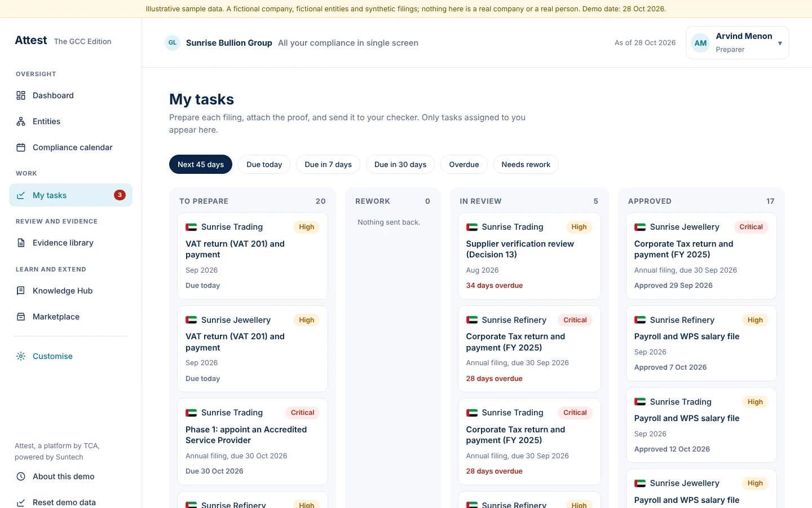Open approved Sunrise Jewellery Corporate Tax card

pyautogui.click(x=701, y=256)
